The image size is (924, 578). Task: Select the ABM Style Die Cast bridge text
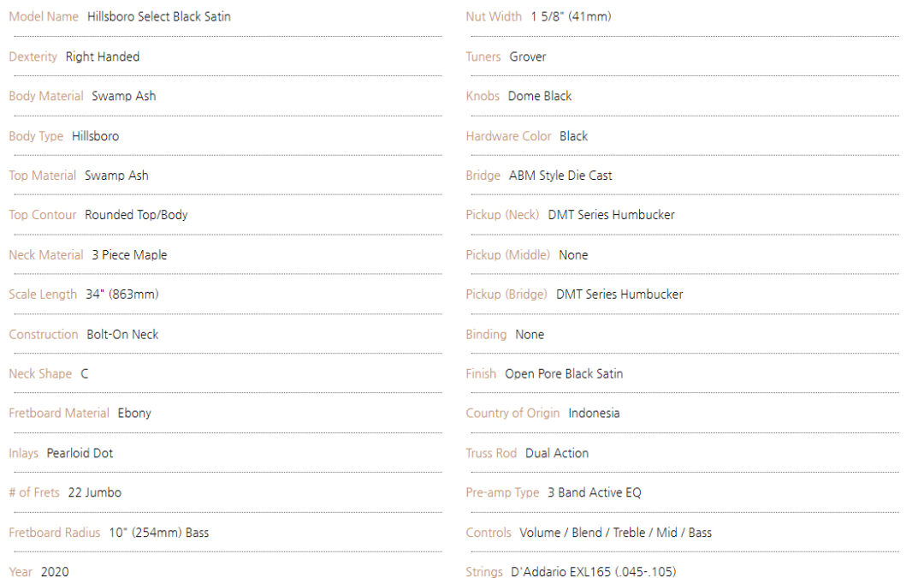pos(560,176)
